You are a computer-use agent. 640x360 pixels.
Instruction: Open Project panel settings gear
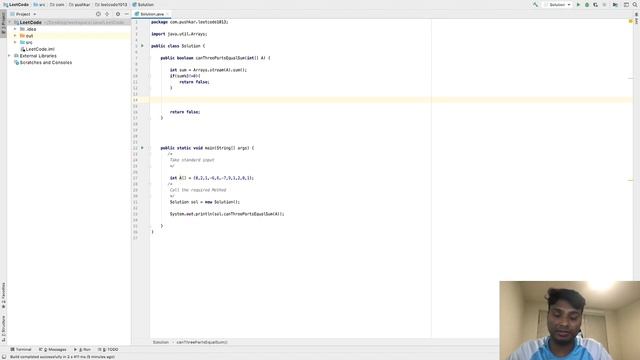pyautogui.click(x=118, y=14)
